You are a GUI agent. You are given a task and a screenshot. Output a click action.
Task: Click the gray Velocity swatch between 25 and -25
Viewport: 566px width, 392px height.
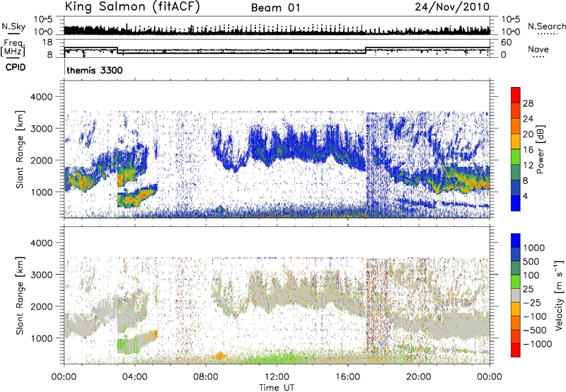click(x=516, y=295)
